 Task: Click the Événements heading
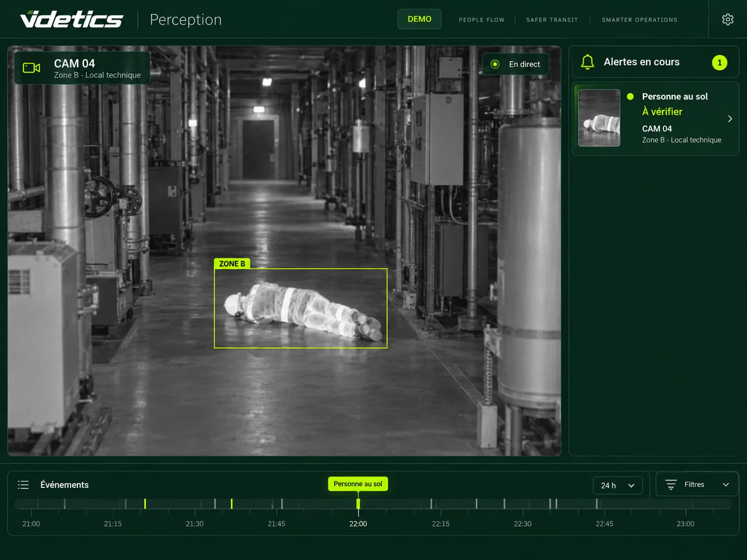tap(64, 485)
